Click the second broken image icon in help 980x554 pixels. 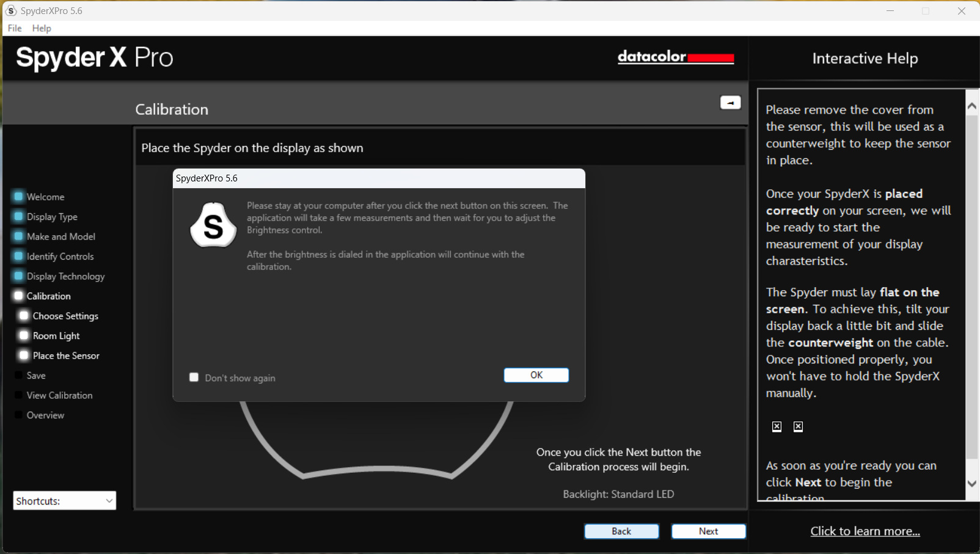pos(798,426)
